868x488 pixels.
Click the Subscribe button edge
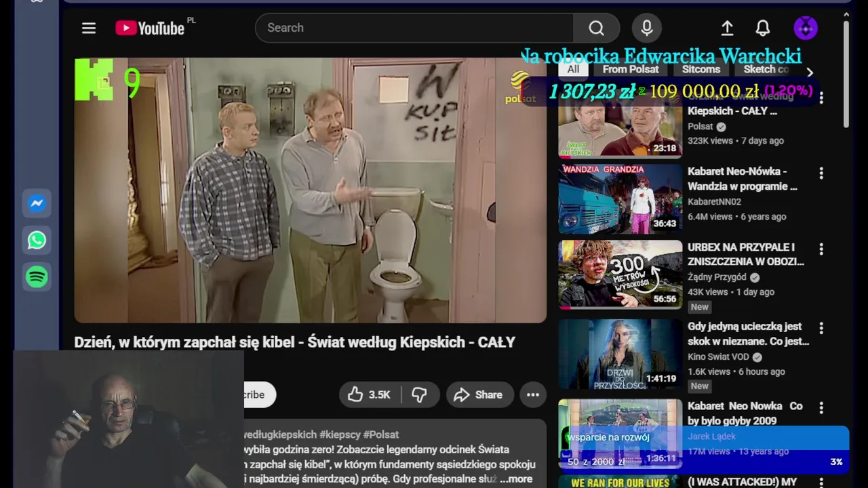click(260, 394)
